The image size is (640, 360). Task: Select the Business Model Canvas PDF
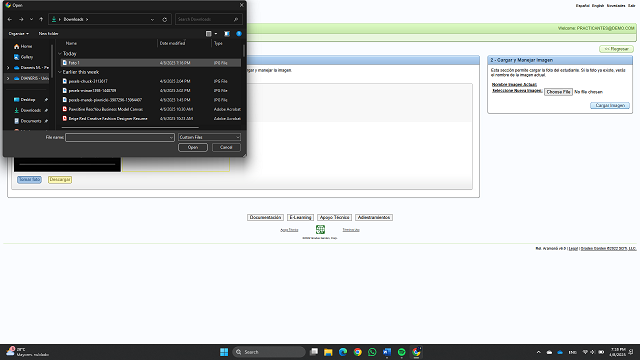pyautogui.click(x=151, y=109)
